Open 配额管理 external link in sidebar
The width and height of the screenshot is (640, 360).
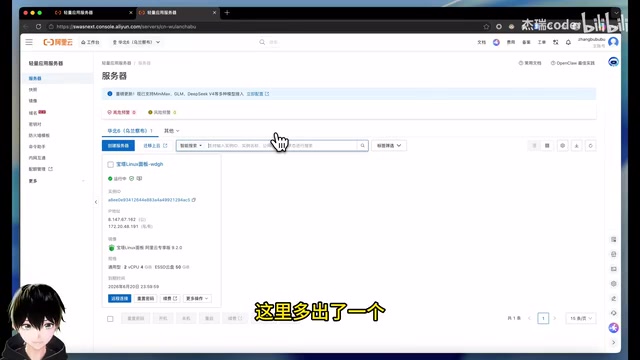click(x=40, y=169)
